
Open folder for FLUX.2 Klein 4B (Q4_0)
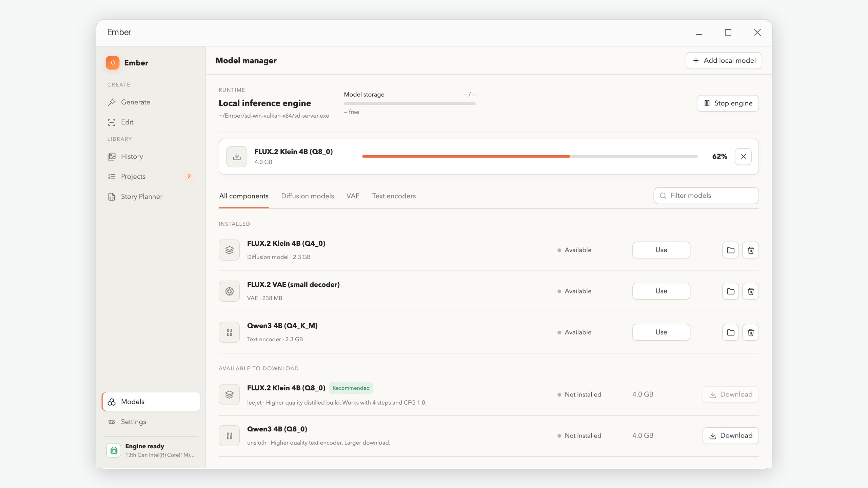pos(730,250)
